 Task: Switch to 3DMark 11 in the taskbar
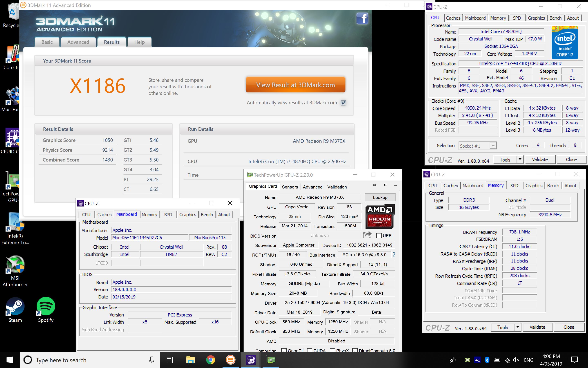click(230, 360)
